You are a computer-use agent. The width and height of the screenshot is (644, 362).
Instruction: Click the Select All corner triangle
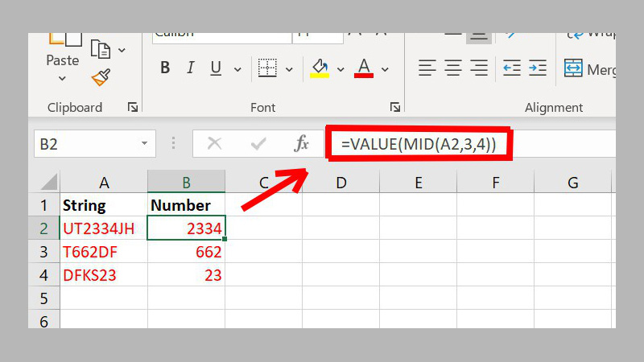pyautogui.click(x=49, y=182)
